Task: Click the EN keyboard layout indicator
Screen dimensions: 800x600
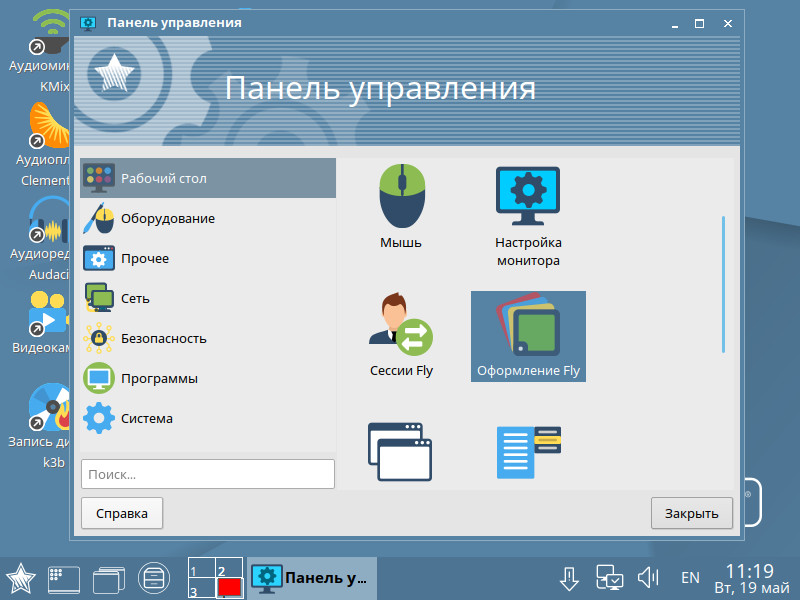Action: 690,578
